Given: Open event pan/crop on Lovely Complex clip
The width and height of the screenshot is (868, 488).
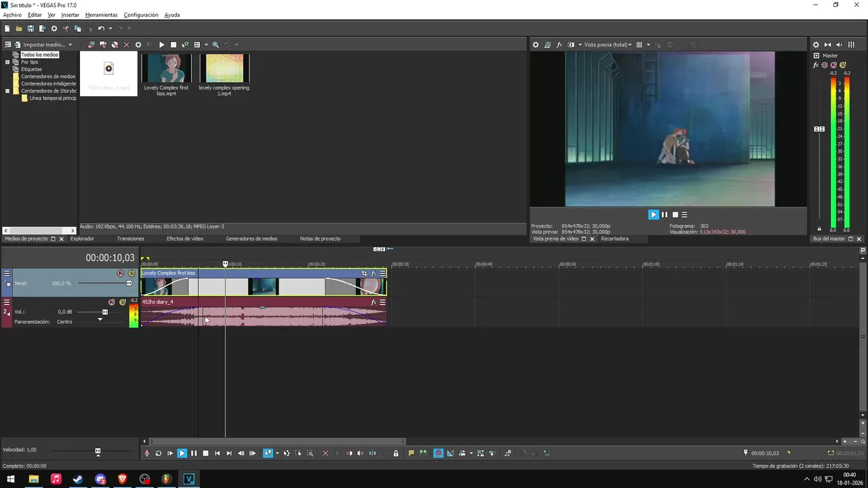Looking at the screenshot, I should point(364,273).
